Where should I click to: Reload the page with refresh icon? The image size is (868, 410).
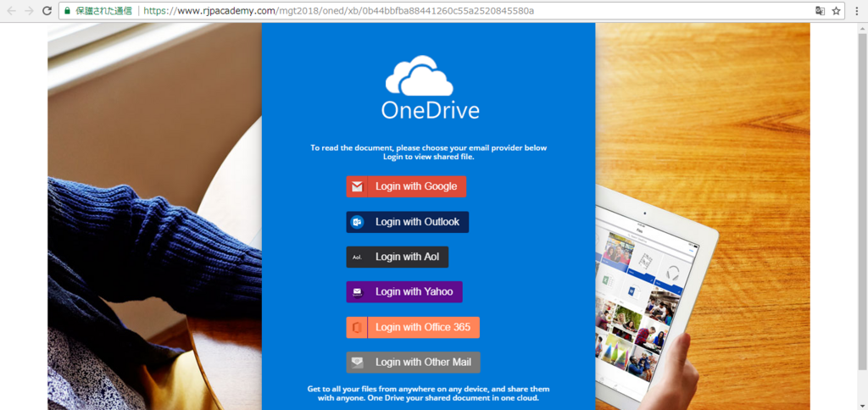(47, 10)
